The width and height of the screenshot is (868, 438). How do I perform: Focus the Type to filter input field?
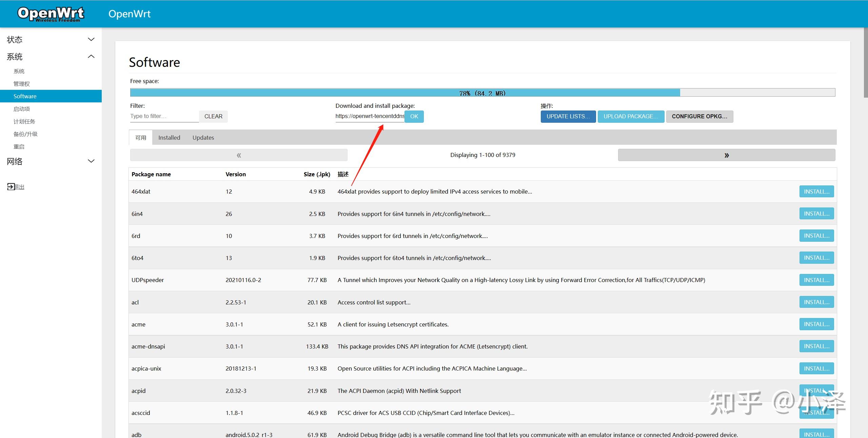click(x=164, y=116)
